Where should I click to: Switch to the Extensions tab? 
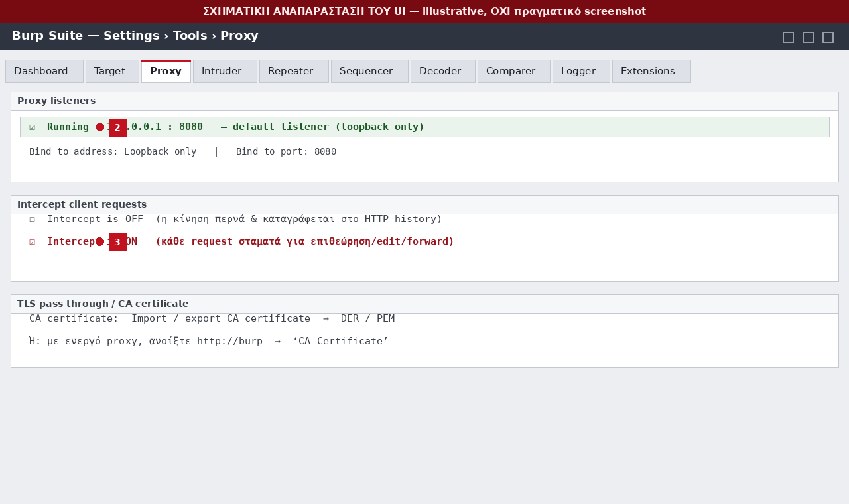tap(651, 71)
